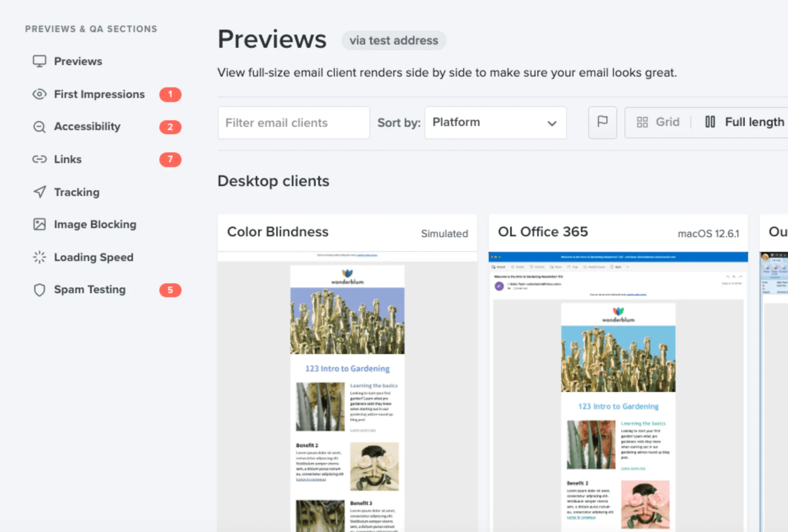Click the Sort by: label

coord(399,123)
